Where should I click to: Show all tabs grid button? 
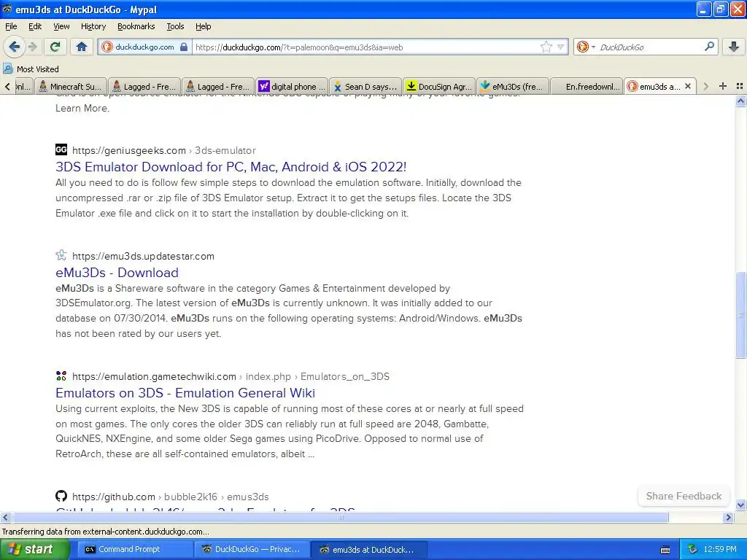pos(740,86)
